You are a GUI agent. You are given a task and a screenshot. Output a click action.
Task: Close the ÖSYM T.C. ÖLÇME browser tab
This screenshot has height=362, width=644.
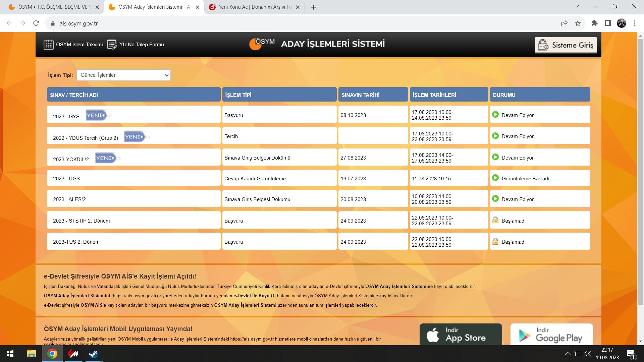point(97,7)
